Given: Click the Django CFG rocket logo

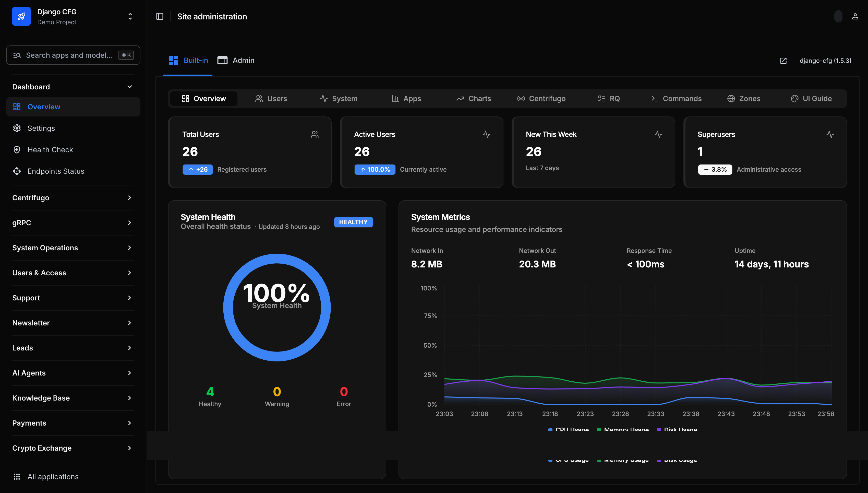Looking at the screenshot, I should (21, 16).
